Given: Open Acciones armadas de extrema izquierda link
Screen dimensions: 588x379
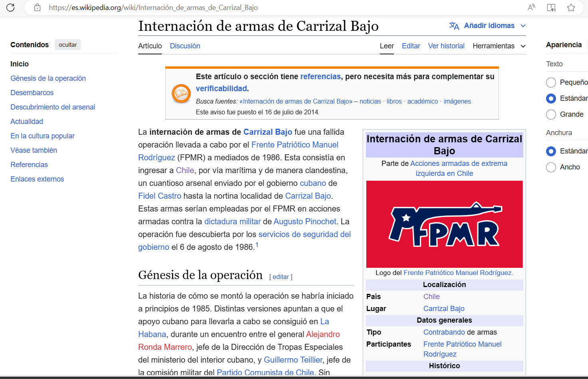Looking at the screenshot, I should (459, 164).
